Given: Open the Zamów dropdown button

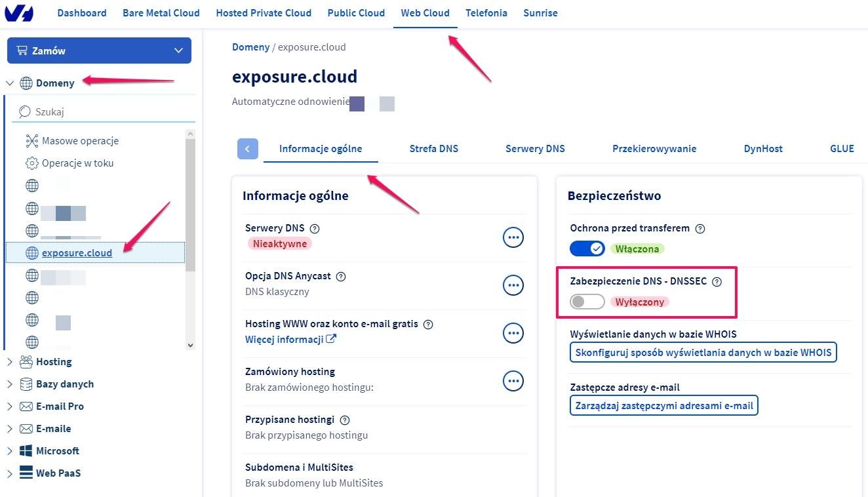Looking at the screenshot, I should pos(99,50).
